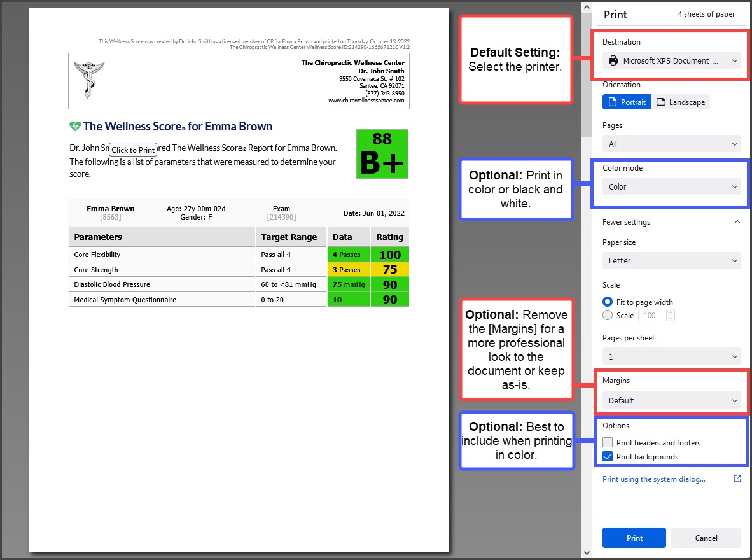Click the www.chirowellnesssantee.com text

tap(366, 101)
